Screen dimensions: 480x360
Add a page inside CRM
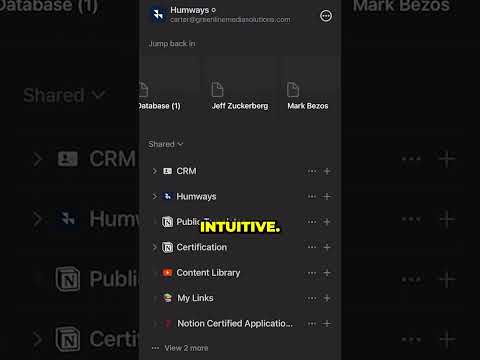click(327, 171)
